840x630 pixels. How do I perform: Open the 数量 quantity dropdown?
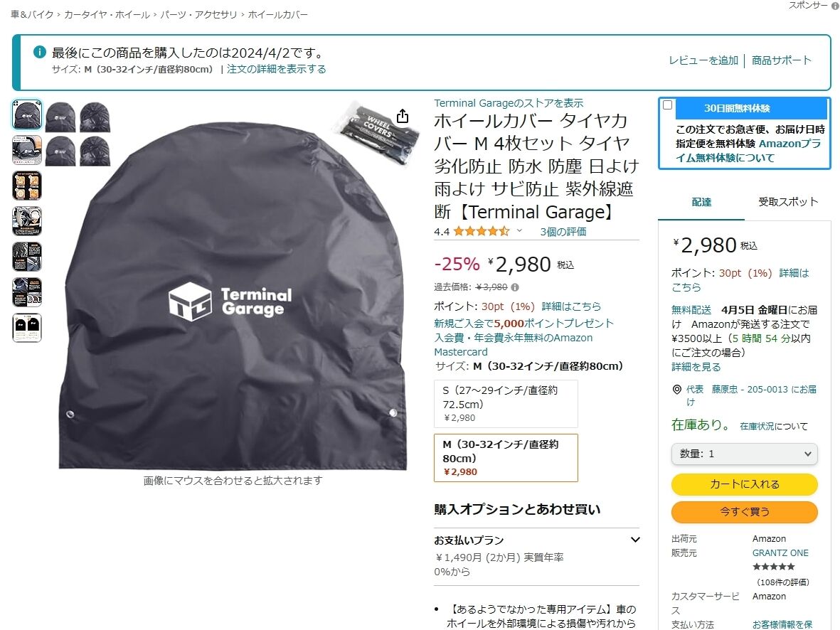[x=744, y=454]
